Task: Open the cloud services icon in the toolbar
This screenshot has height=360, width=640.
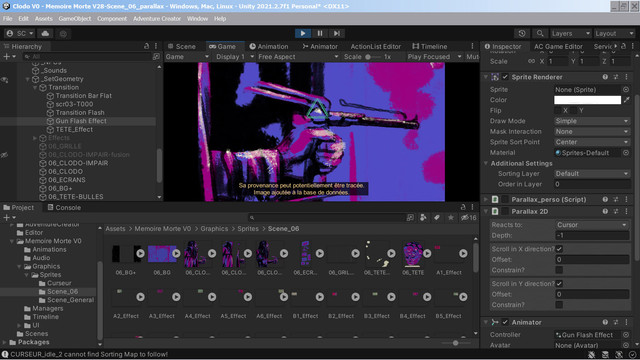Action: pyautogui.click(x=45, y=33)
